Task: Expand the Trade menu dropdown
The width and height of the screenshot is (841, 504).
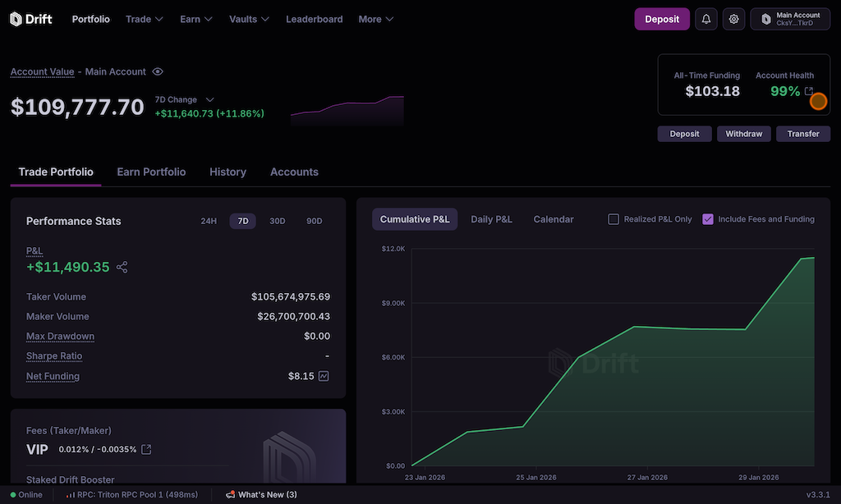Action: pyautogui.click(x=144, y=19)
